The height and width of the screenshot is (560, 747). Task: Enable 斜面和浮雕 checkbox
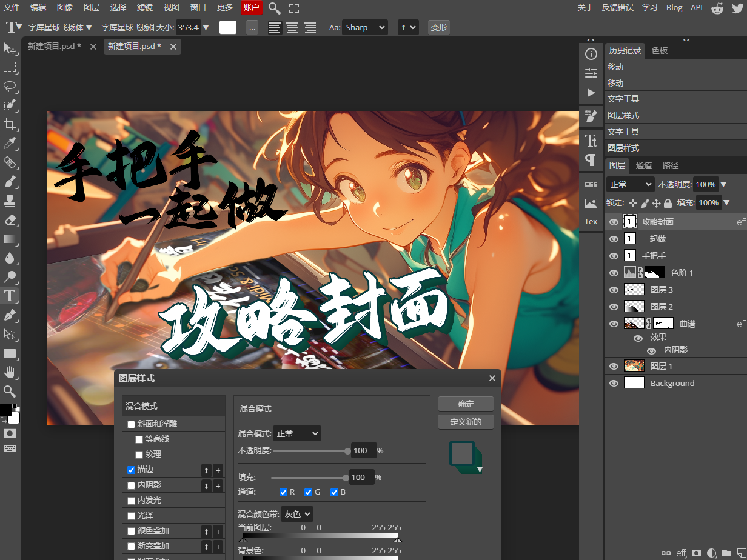[x=131, y=424]
